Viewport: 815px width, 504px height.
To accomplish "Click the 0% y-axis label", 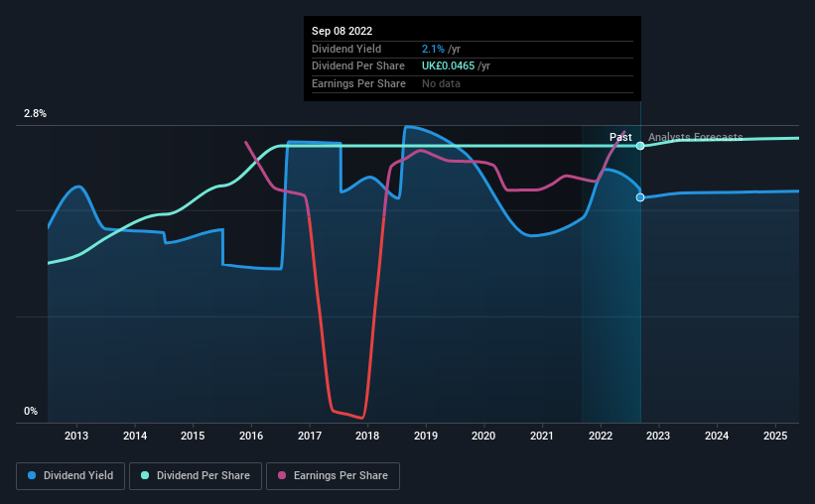I will (31, 411).
